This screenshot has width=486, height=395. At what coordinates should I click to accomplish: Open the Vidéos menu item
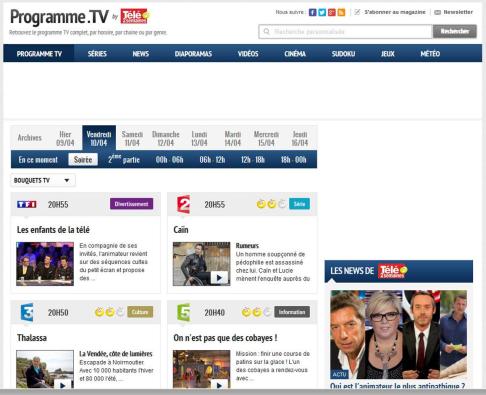[x=248, y=54]
